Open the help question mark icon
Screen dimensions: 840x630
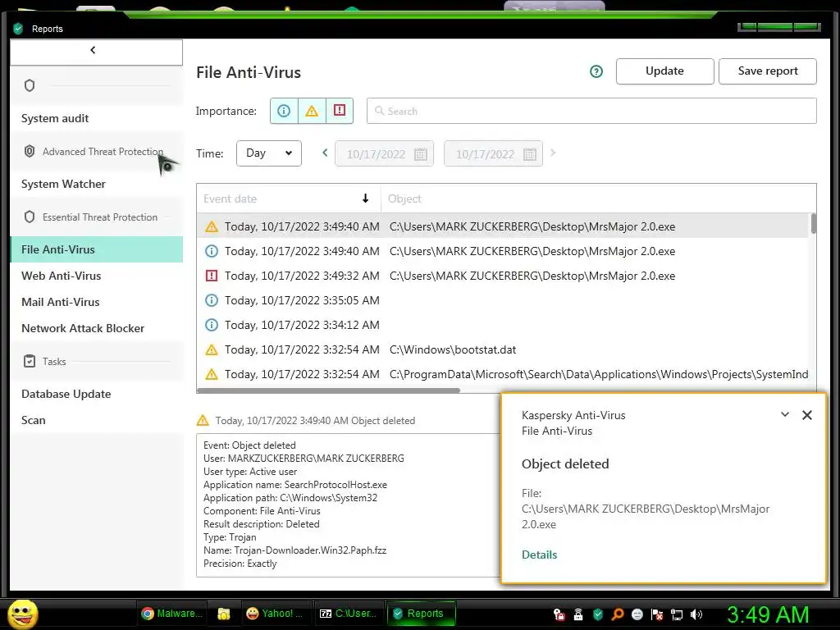click(x=596, y=71)
